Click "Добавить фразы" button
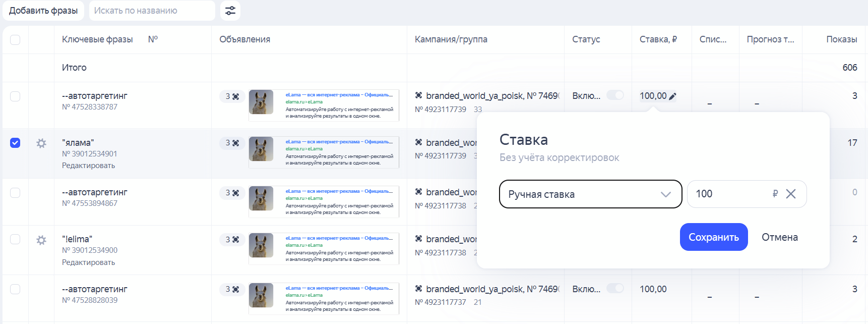Screen dimensions: 868x324 coord(43,11)
